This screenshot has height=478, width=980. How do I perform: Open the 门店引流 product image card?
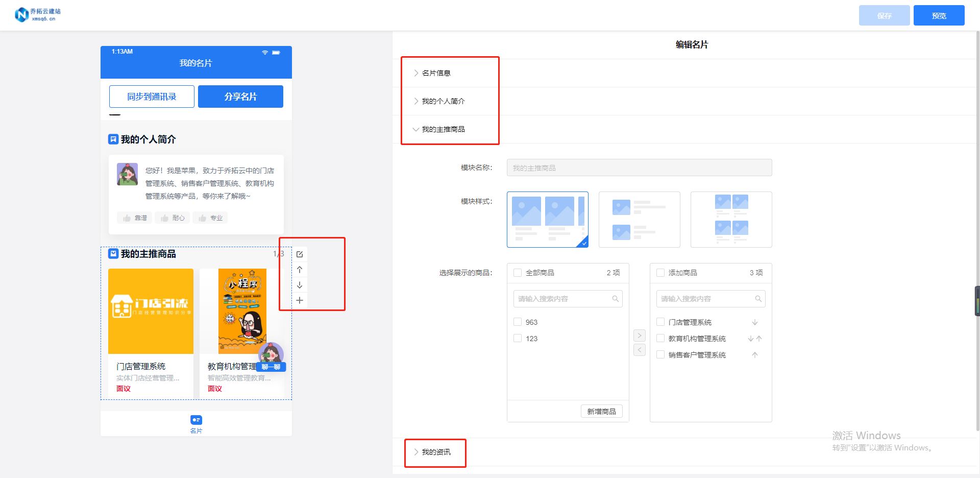click(151, 311)
